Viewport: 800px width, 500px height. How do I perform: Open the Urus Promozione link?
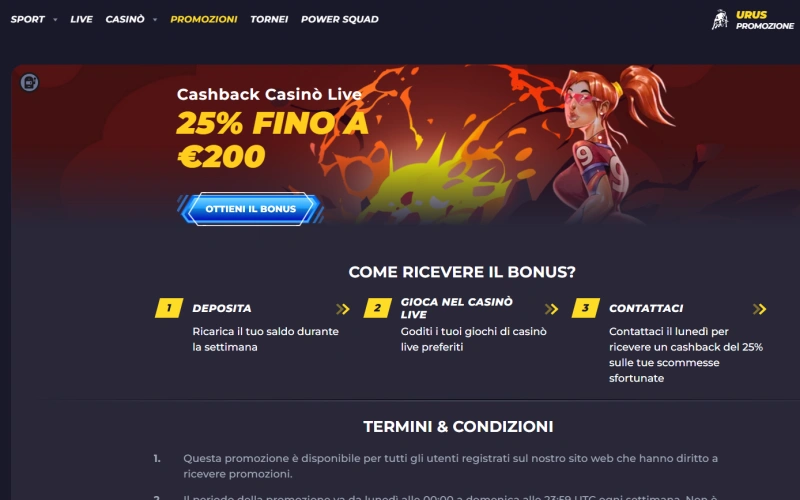[764, 20]
